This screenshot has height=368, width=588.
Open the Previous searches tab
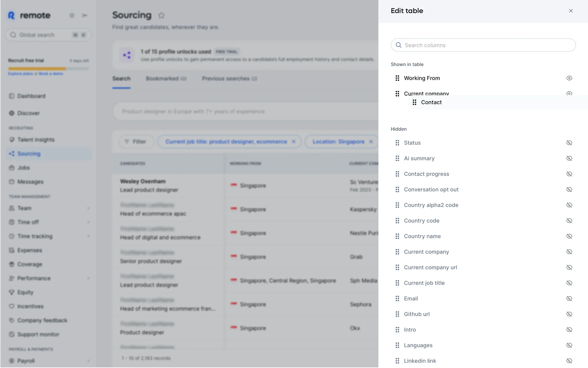point(229,79)
